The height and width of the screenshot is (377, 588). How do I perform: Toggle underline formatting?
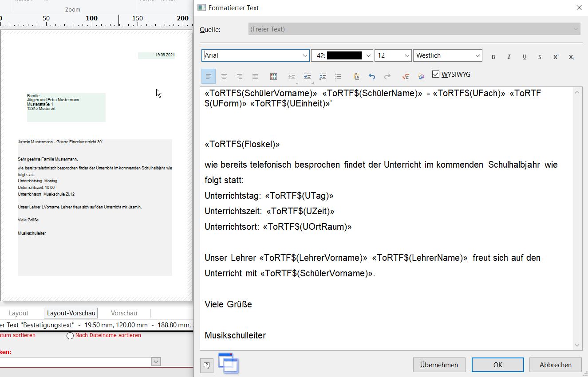click(x=524, y=57)
